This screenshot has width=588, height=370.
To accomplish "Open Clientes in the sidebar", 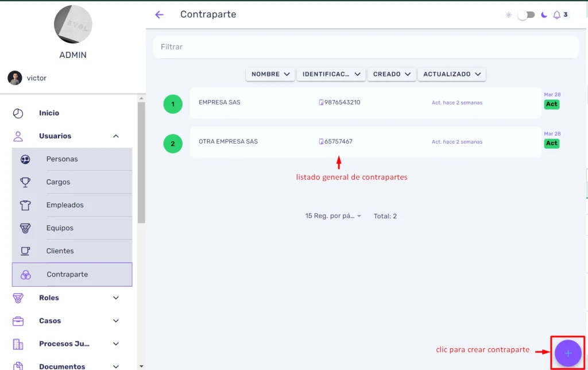I will (72, 250).
